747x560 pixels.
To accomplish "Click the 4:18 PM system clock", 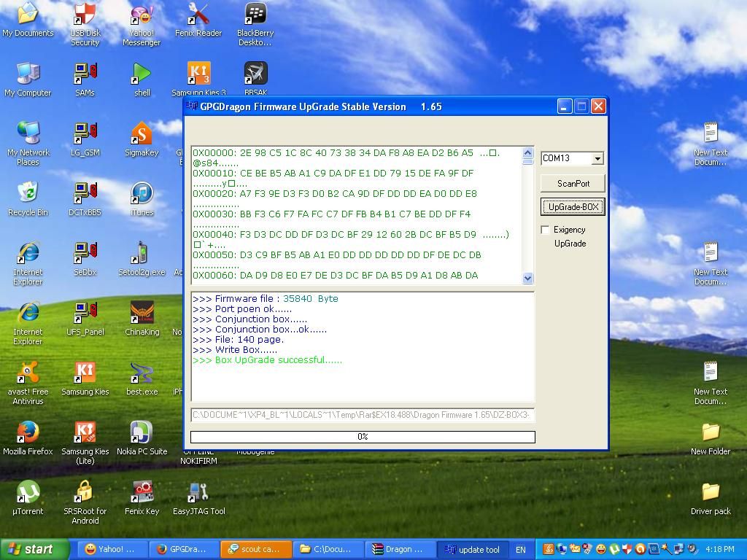I will coord(720,550).
